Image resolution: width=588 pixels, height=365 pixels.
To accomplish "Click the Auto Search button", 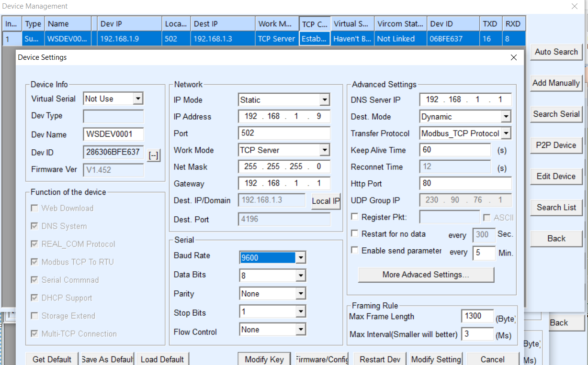I will (x=556, y=52).
